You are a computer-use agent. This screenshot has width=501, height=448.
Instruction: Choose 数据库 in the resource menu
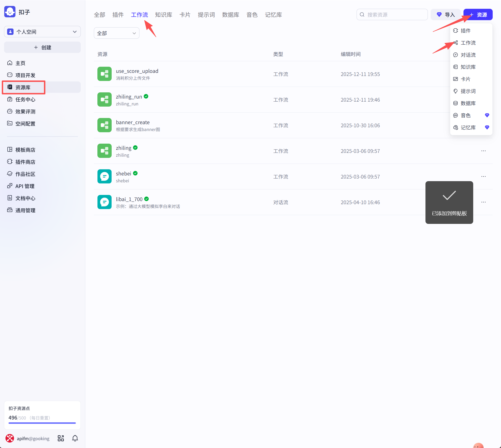[468, 103]
